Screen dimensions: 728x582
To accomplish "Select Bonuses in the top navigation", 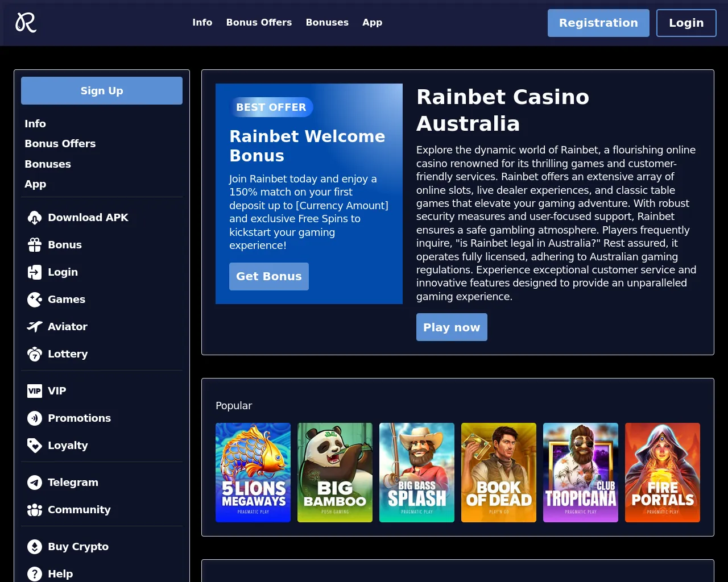I will tap(327, 23).
